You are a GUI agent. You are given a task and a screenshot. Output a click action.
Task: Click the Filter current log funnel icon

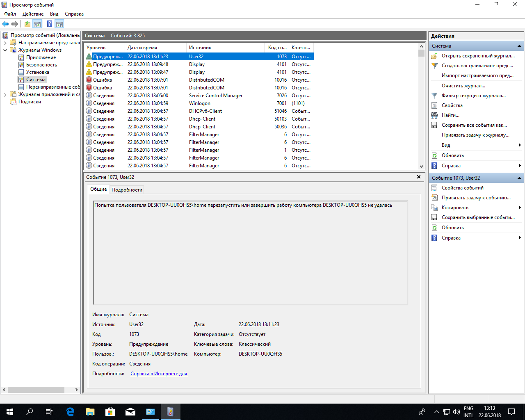click(434, 96)
